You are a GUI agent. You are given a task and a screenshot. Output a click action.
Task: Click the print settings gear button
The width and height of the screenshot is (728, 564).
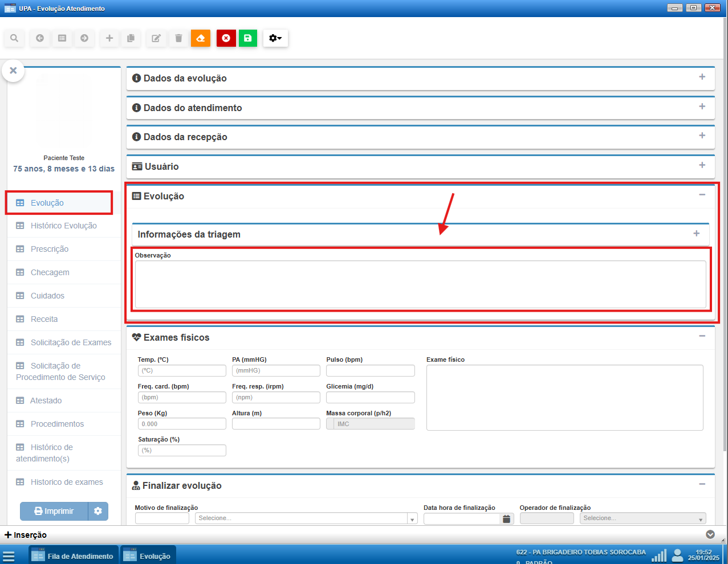tap(98, 511)
